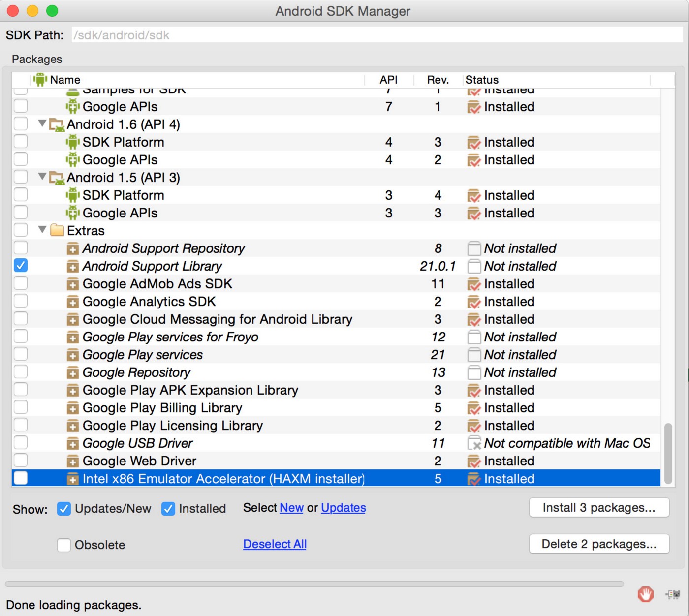Screen dimensions: 689x616
Task: Click the Installed status icon for HAXM installer
Action: coord(474,479)
